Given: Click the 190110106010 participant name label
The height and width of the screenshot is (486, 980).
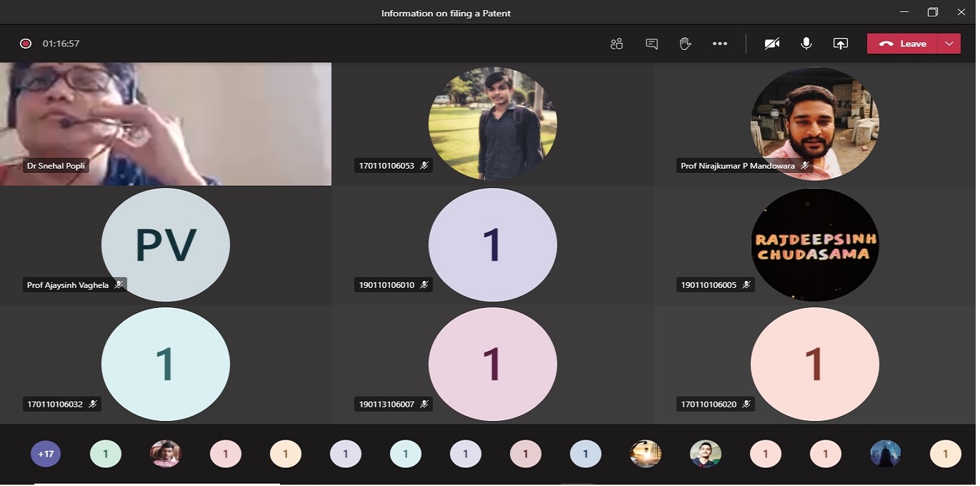Looking at the screenshot, I should 386,285.
